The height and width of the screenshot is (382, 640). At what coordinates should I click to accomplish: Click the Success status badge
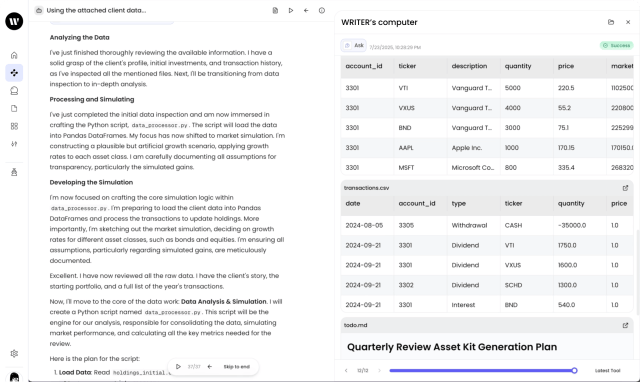point(616,45)
